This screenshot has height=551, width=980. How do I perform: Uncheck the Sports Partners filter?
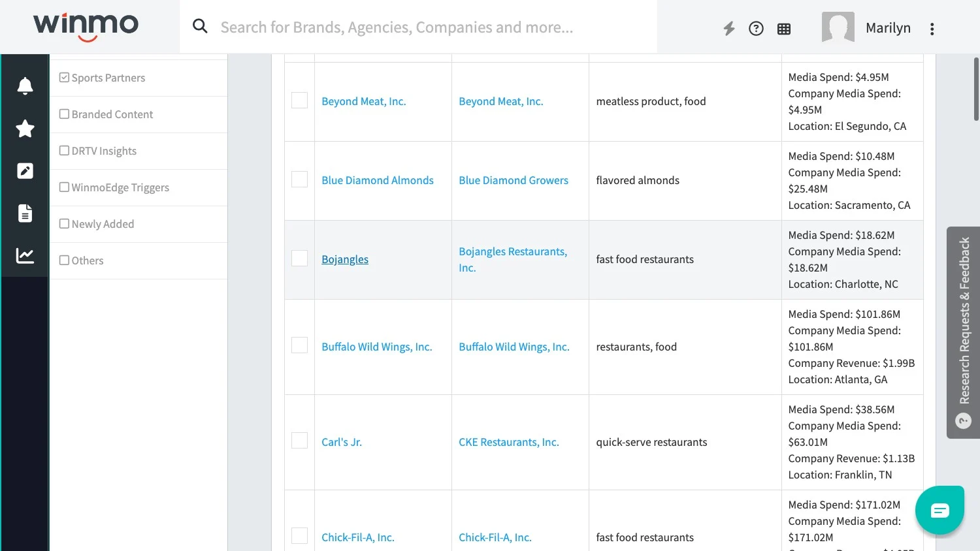(x=64, y=78)
